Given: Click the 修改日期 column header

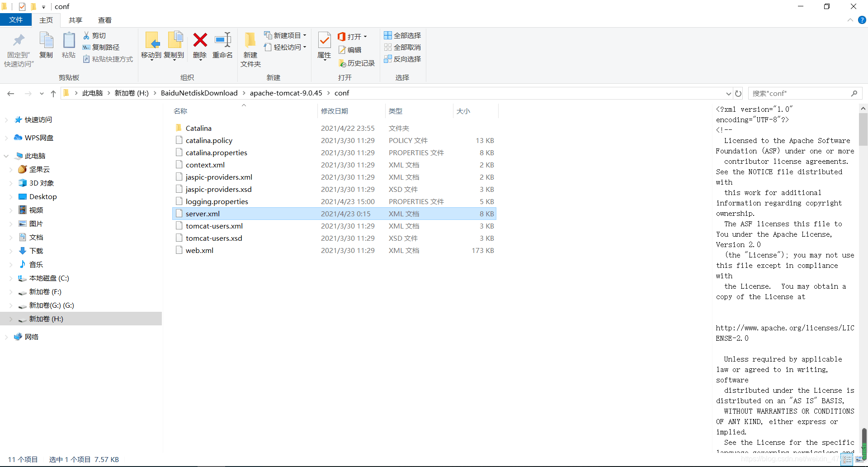Looking at the screenshot, I should tap(335, 111).
